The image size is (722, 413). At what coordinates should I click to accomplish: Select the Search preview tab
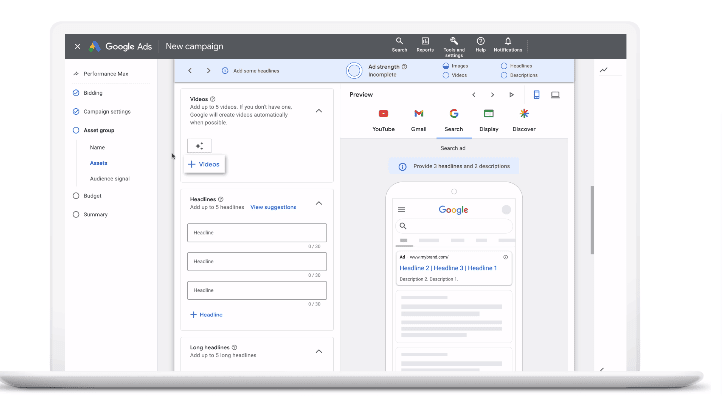[x=454, y=121]
